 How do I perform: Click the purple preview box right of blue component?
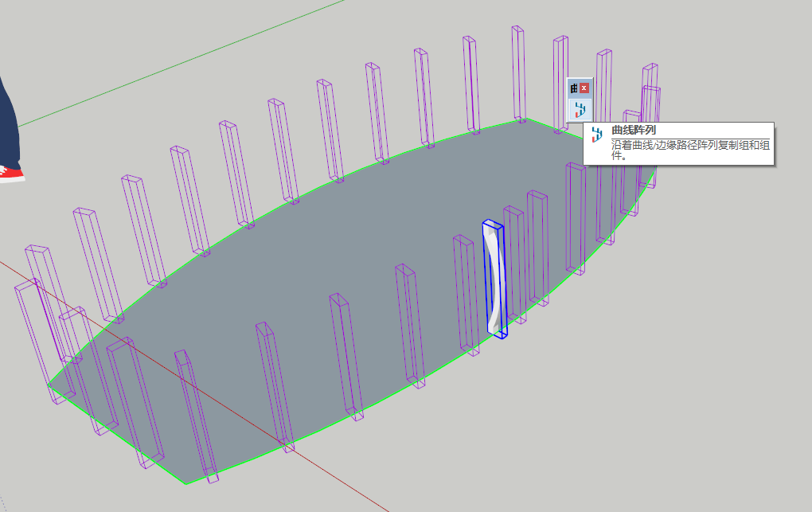(515, 264)
